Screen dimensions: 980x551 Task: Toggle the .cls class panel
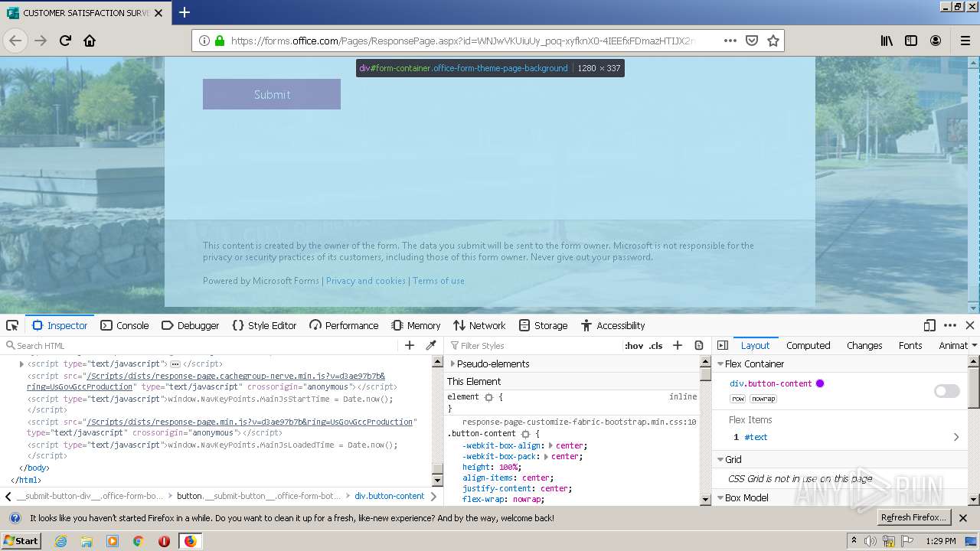(x=656, y=345)
